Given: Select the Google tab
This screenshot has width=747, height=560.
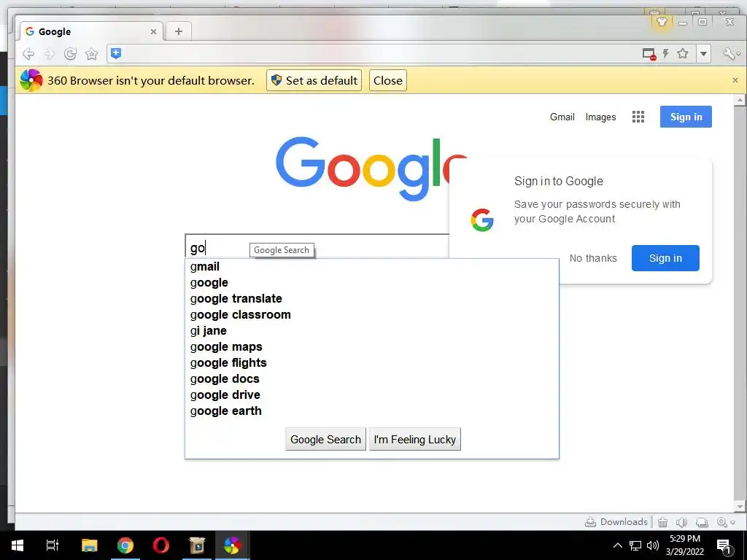Looking at the screenshot, I should (91, 31).
